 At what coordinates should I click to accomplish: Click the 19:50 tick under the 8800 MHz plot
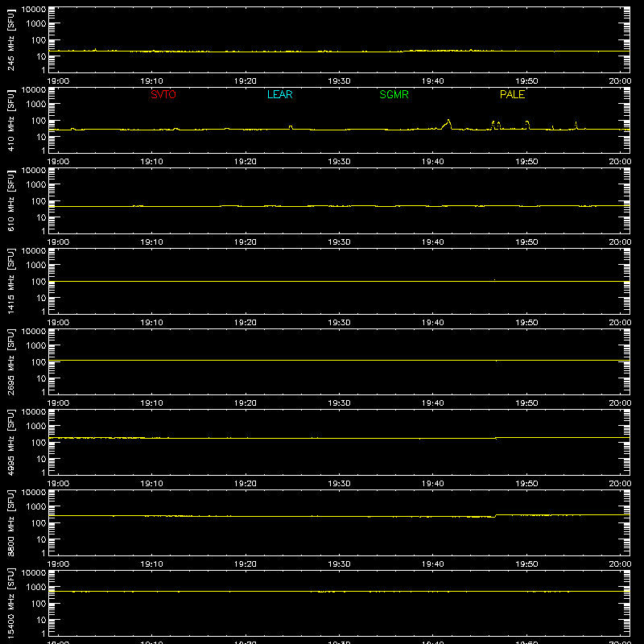[x=526, y=564]
